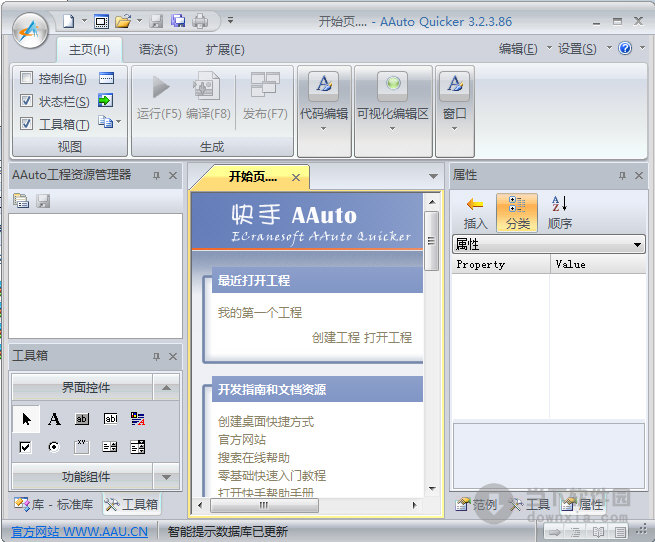Toggle the 控制台 checkbox
Image resolution: width=655 pixels, height=542 pixels.
tap(26, 77)
